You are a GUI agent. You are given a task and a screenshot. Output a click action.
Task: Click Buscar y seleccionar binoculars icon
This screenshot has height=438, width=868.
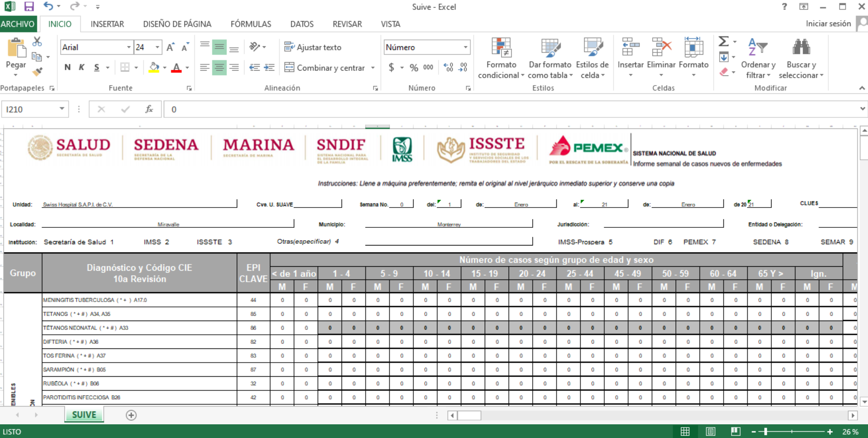pyautogui.click(x=801, y=47)
